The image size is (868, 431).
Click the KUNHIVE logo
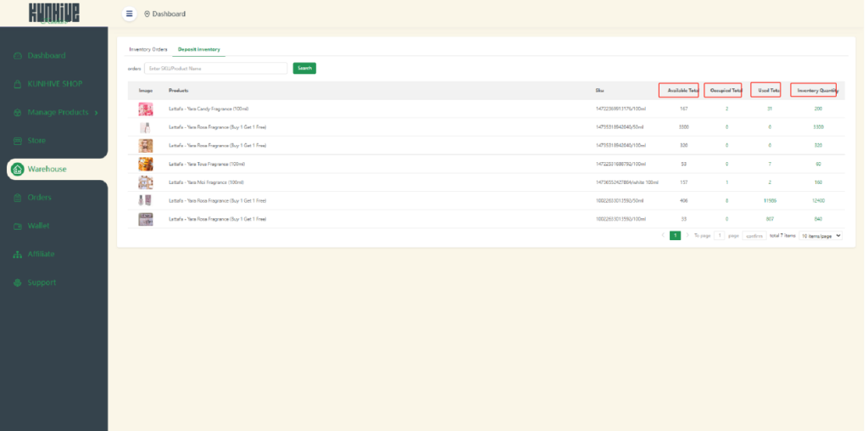pyautogui.click(x=53, y=13)
